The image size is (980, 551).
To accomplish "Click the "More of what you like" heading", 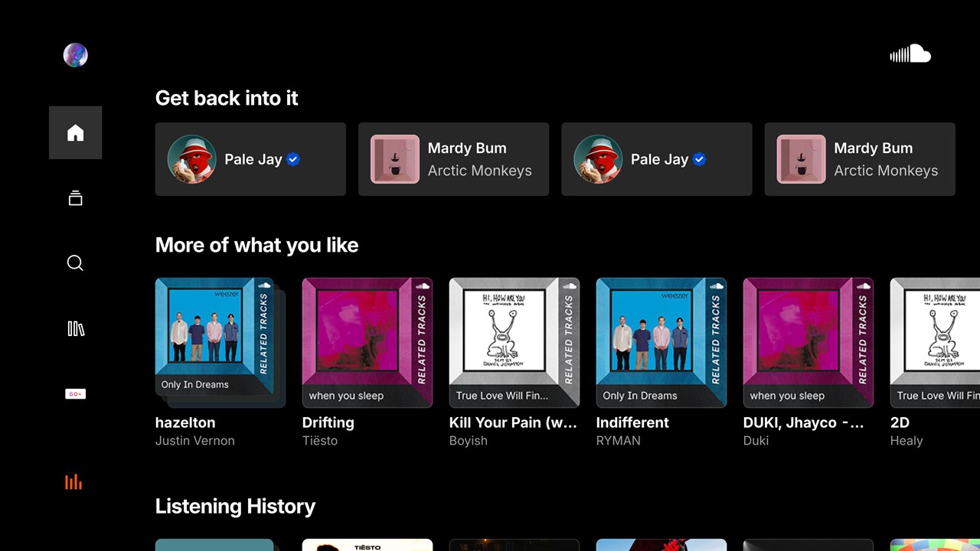I will click(x=256, y=245).
